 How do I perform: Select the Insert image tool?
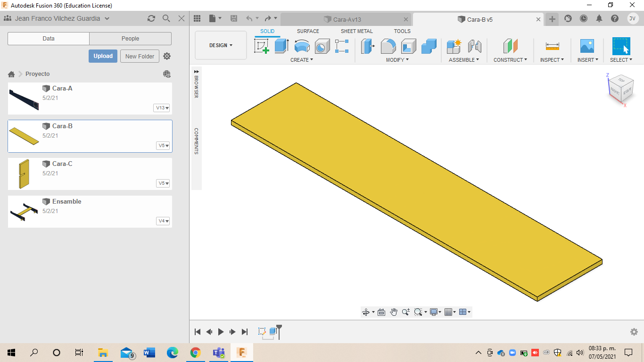pyautogui.click(x=587, y=46)
